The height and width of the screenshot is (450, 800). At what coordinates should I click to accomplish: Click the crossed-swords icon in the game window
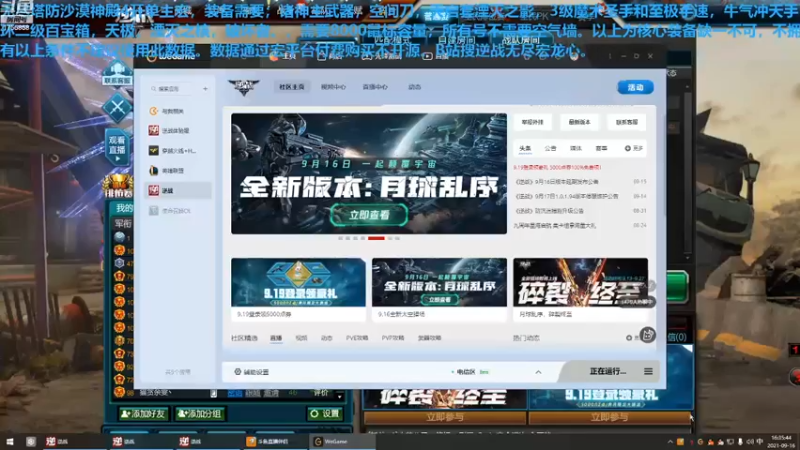(117, 108)
